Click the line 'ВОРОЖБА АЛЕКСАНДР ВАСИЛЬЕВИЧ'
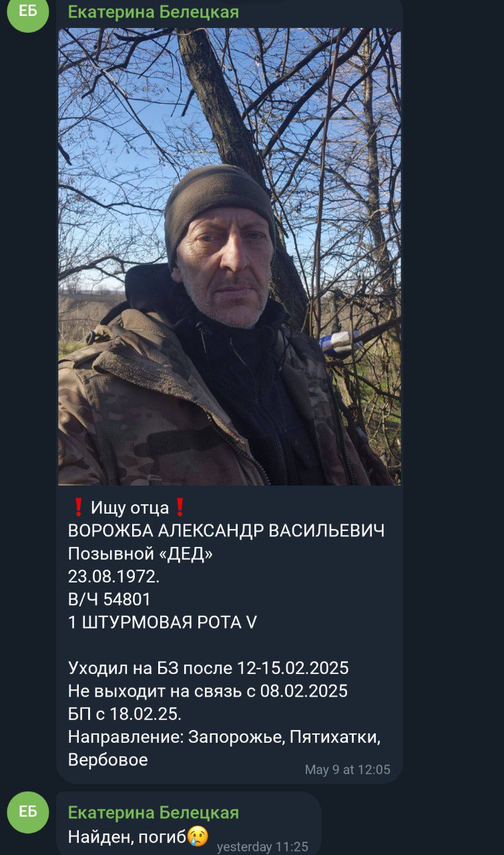The image size is (504, 855). pyautogui.click(x=226, y=531)
